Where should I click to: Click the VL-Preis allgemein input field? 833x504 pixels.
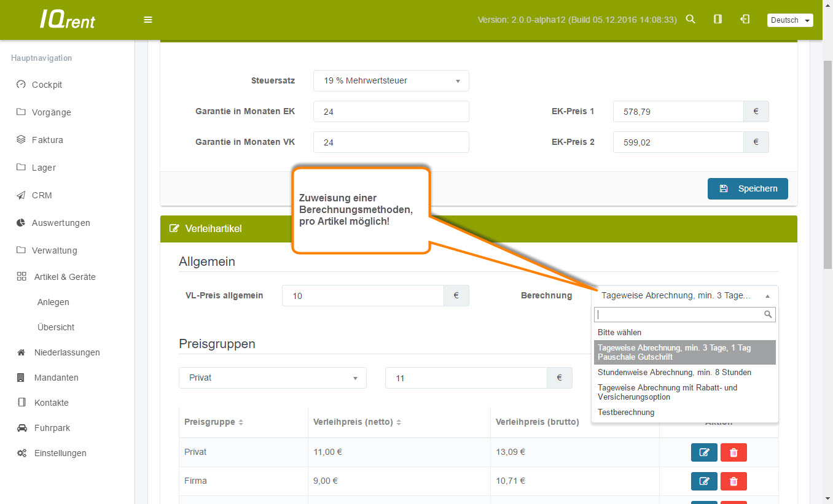(362, 296)
